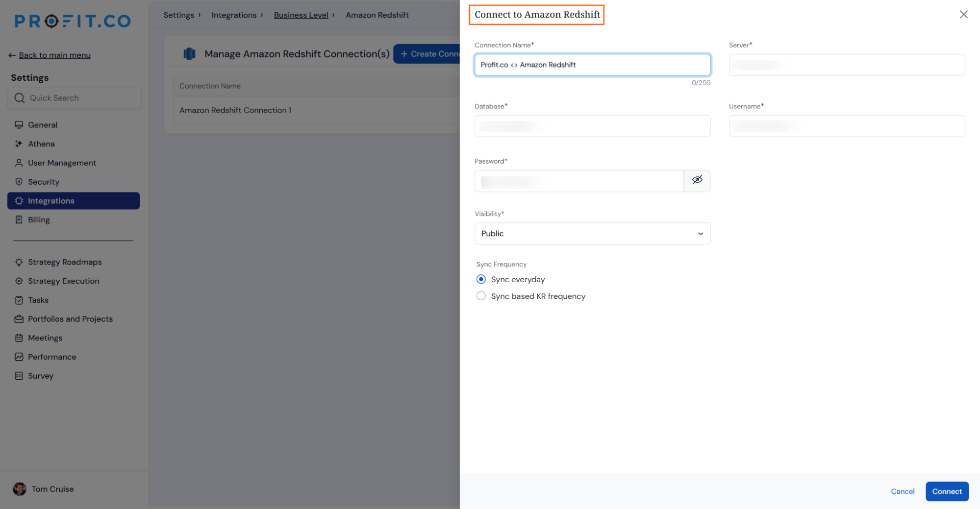980x509 pixels.
Task: Click the Athena sparkle icon
Action: point(19,144)
